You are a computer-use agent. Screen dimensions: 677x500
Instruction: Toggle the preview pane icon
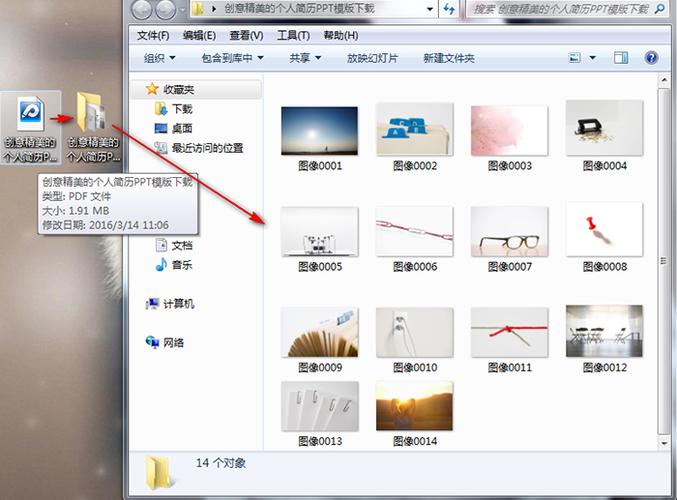coord(621,57)
